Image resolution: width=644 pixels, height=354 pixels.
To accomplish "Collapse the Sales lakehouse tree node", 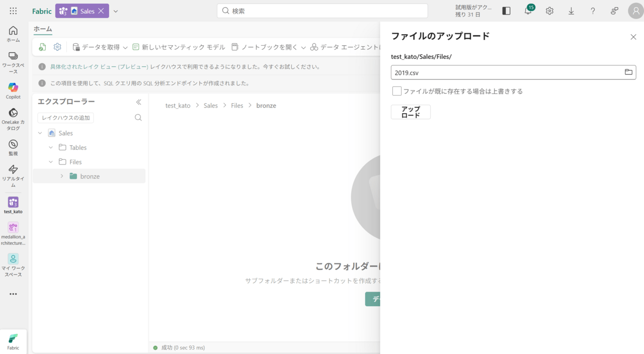I will (40, 133).
